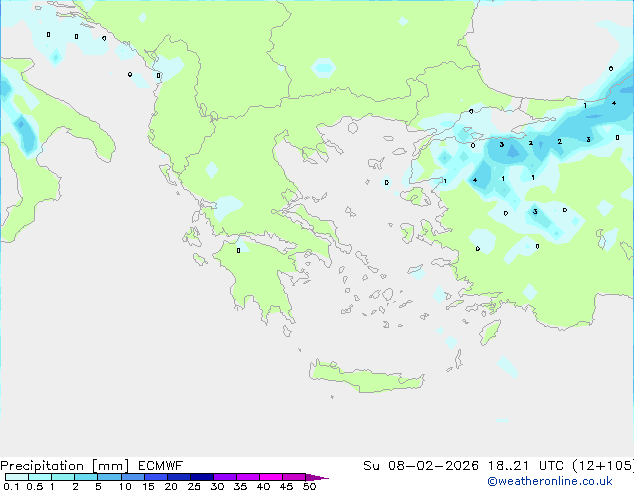The image size is (634, 490).
Task: Click the '50' legend scale label
Action: [309, 486]
